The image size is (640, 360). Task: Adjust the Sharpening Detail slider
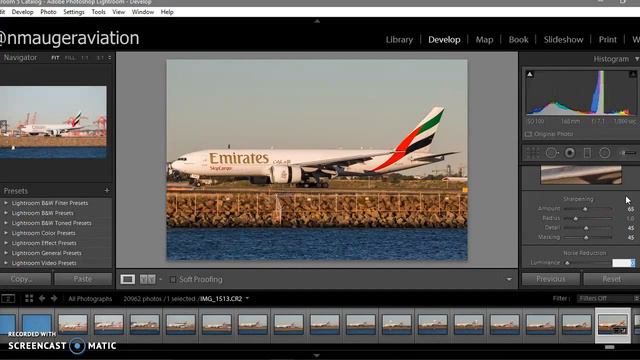click(586, 228)
